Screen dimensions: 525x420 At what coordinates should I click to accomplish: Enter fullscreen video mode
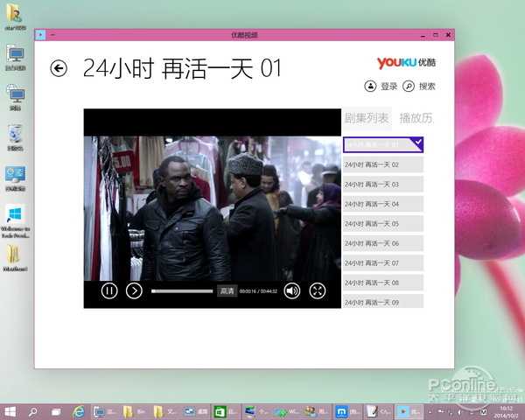click(x=318, y=290)
